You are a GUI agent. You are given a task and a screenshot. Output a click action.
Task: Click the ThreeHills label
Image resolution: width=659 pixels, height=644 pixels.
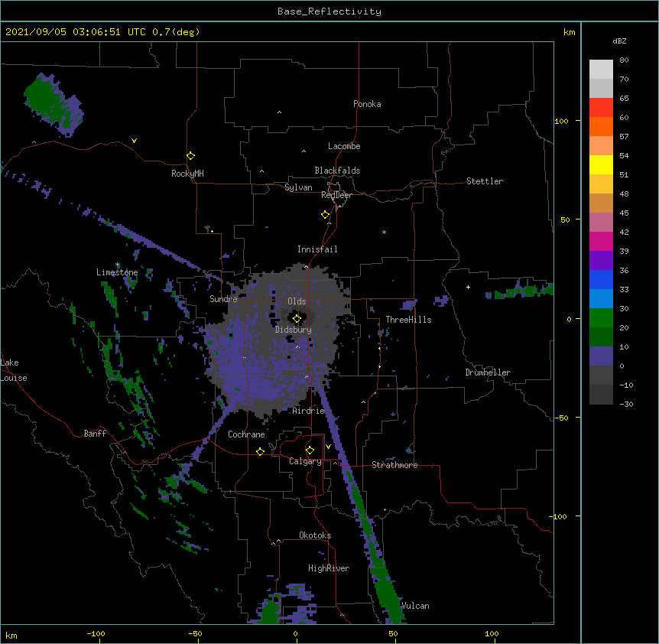click(408, 320)
